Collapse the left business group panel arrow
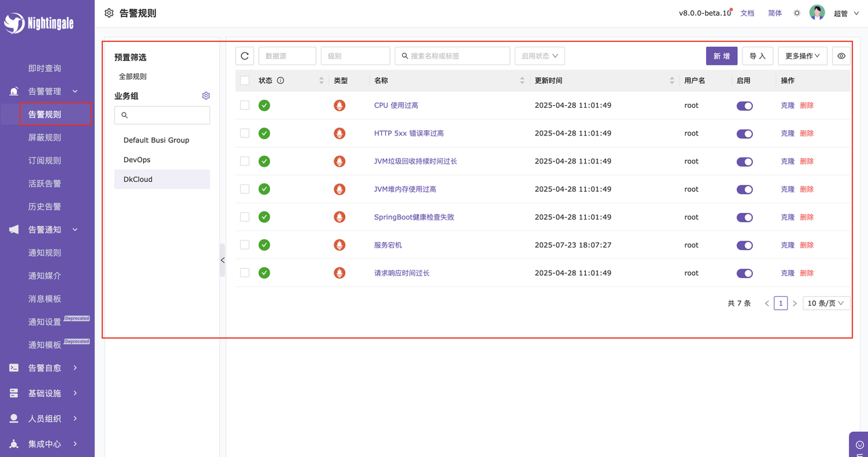This screenshot has height=457, width=868. pyautogui.click(x=222, y=260)
